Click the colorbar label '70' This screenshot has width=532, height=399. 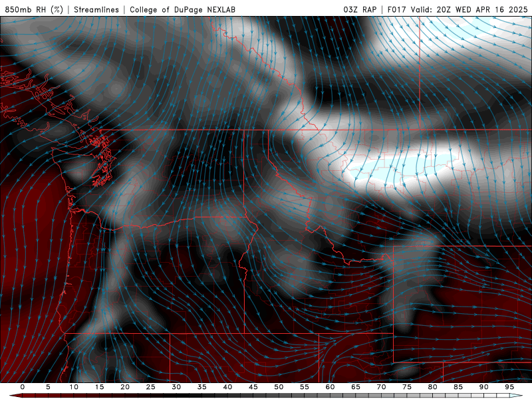381,387
